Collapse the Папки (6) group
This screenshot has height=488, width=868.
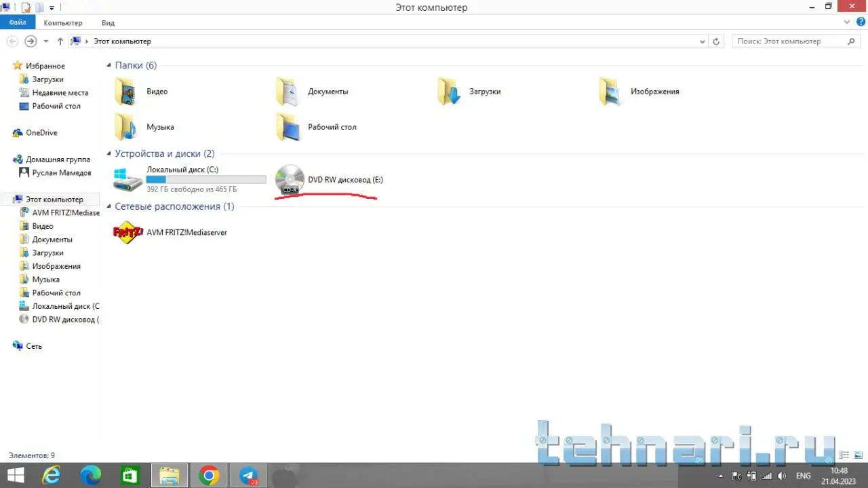108,66
